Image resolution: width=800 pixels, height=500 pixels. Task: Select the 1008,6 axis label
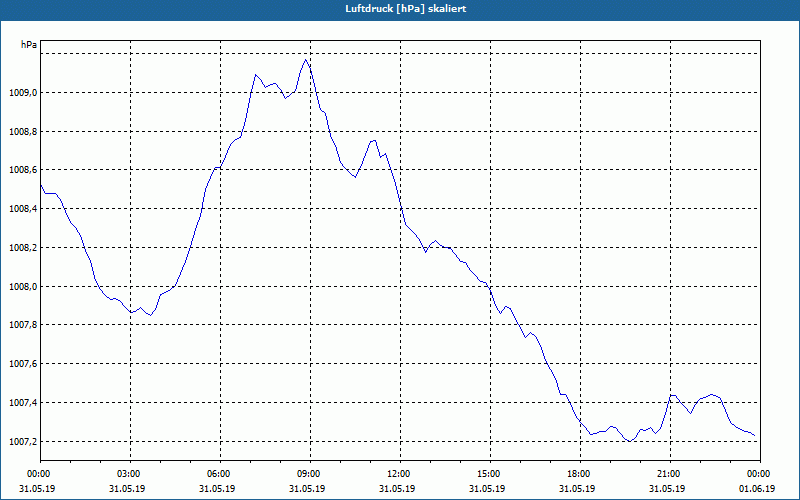coord(22,170)
